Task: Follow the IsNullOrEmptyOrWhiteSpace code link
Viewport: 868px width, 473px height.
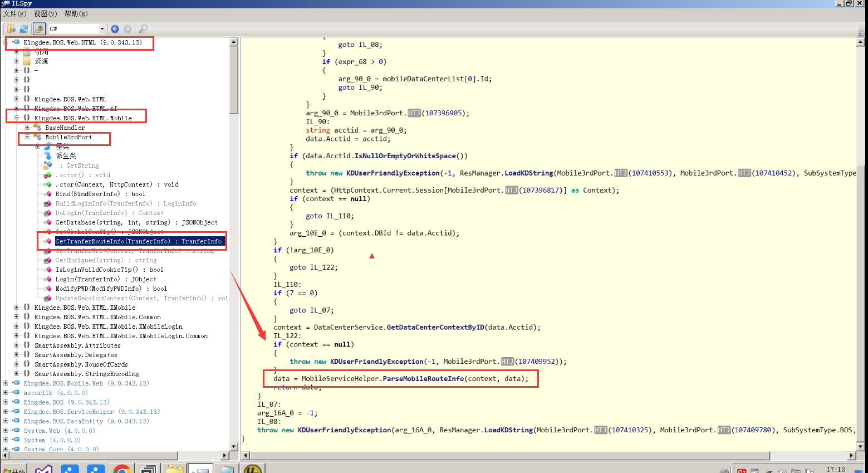Action: [405, 156]
